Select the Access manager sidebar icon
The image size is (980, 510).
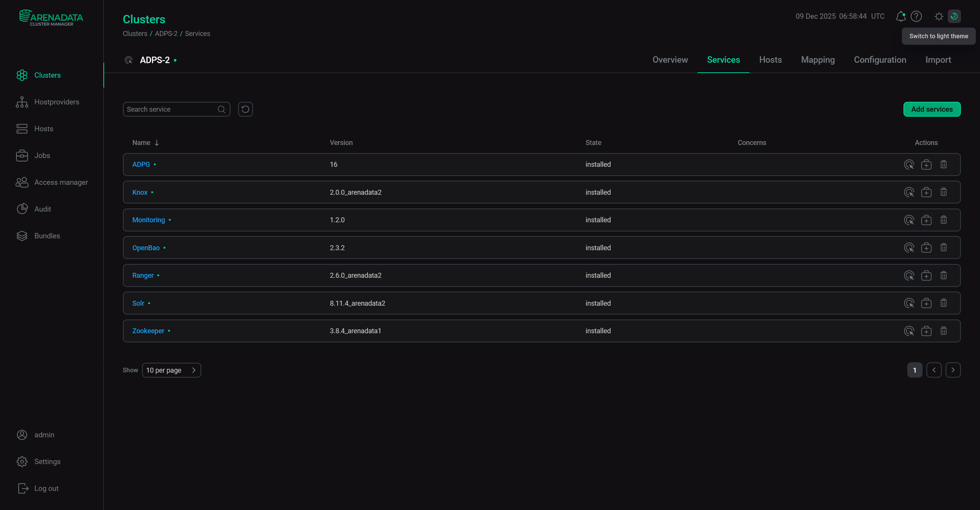click(x=22, y=182)
